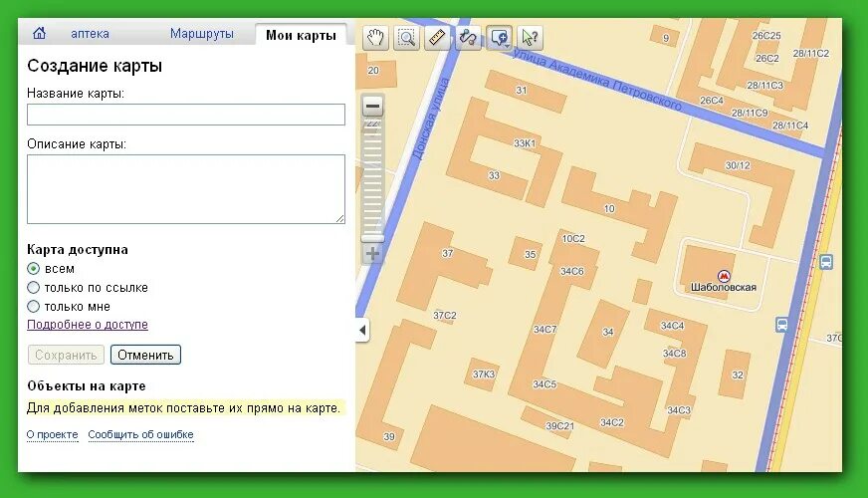Open the Маршруты tab
868x498 pixels.
click(201, 33)
